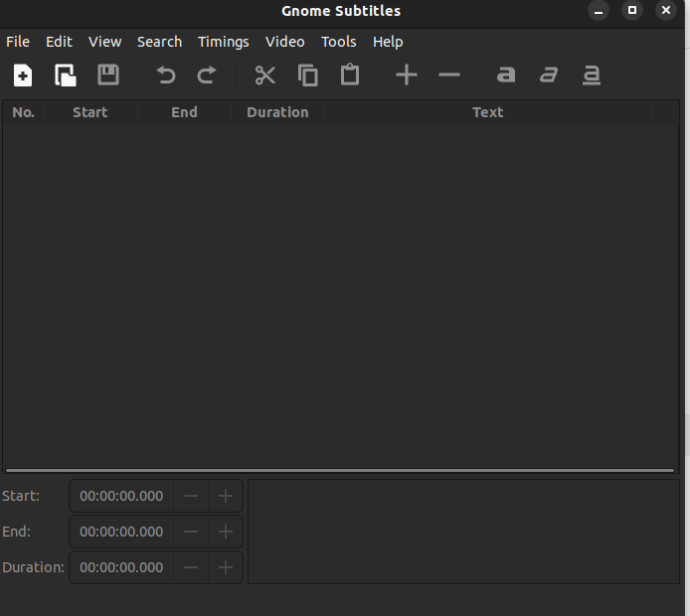Increase the Duration value
Image resolution: width=690 pixels, height=616 pixels.
[x=226, y=567]
